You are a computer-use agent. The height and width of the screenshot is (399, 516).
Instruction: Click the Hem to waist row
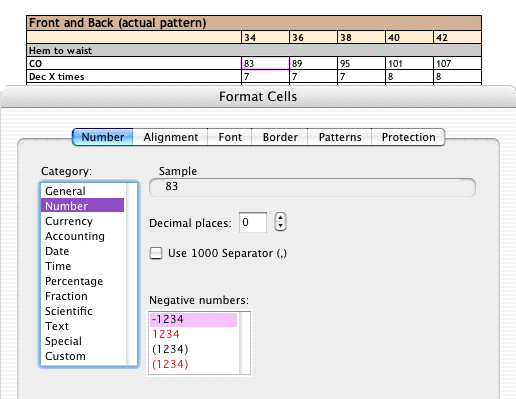tap(254, 50)
